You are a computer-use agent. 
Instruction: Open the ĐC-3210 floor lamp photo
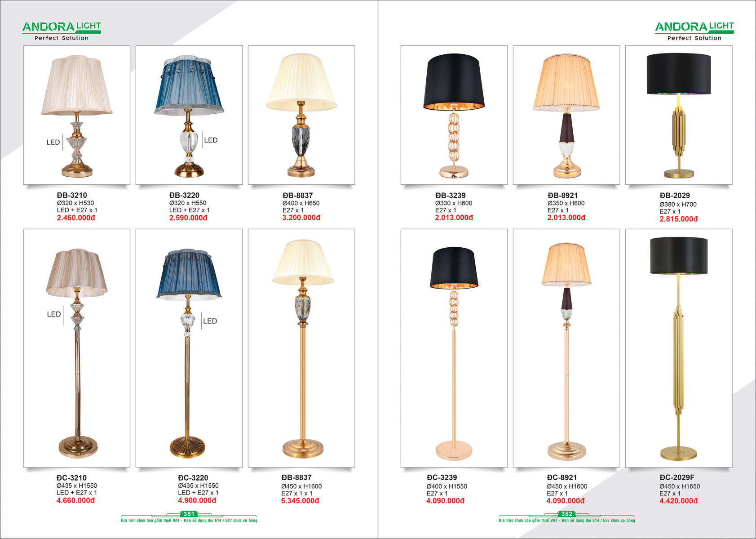pos(77,348)
